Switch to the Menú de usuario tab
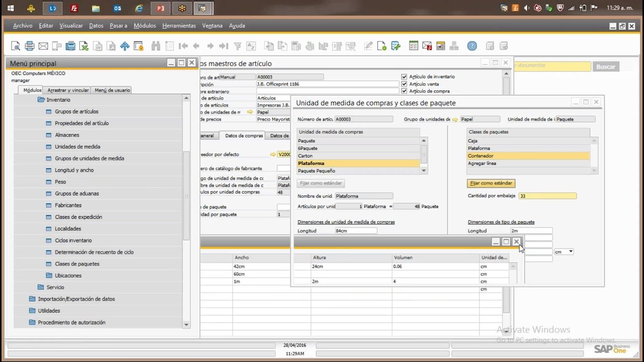Viewport: 644px width, 362px height. [112, 90]
